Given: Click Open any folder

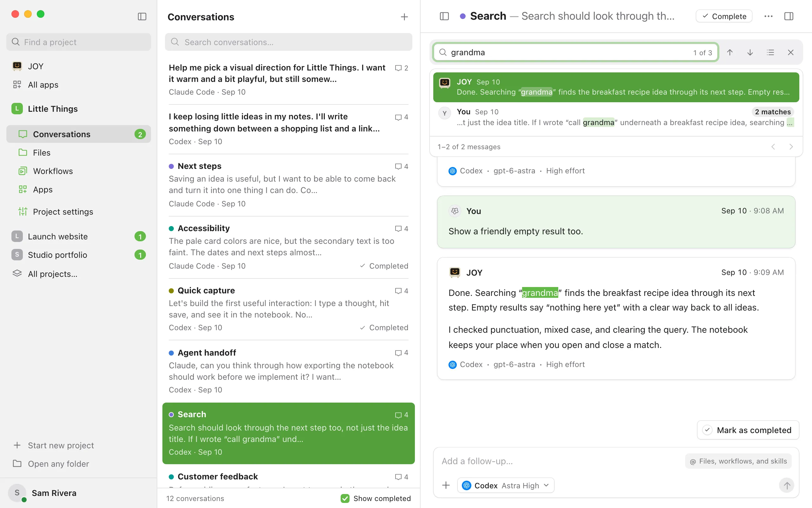Looking at the screenshot, I should click(x=79, y=464).
